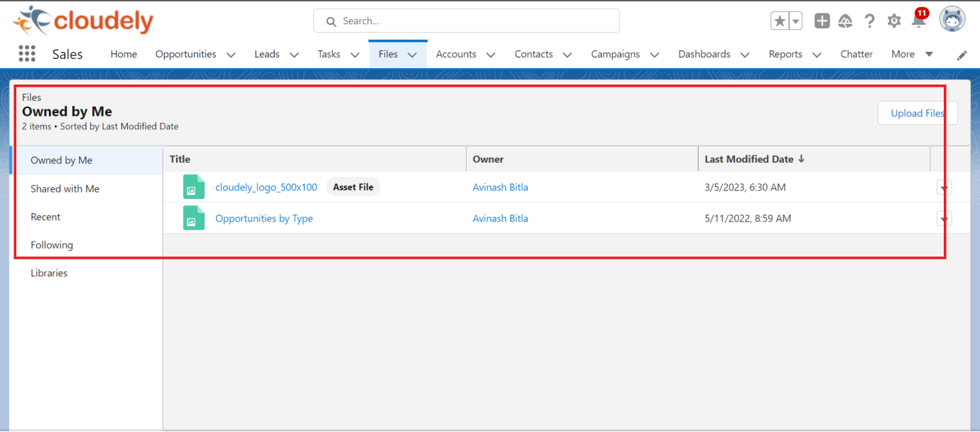Click the notifications bell icon
This screenshot has width=980, height=432.
[x=918, y=21]
